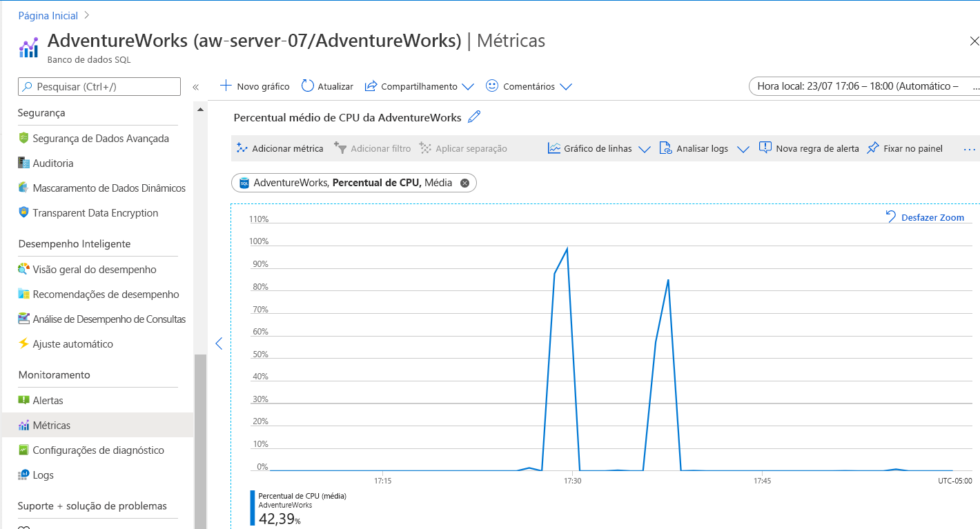This screenshot has width=980, height=529.
Task: Click the Auditoria sidebar icon
Action: pyautogui.click(x=23, y=163)
